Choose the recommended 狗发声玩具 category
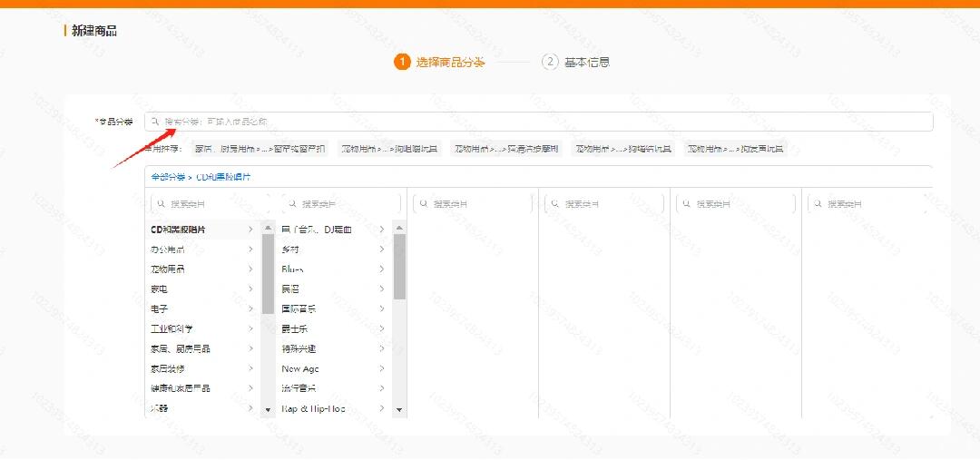 click(736, 149)
